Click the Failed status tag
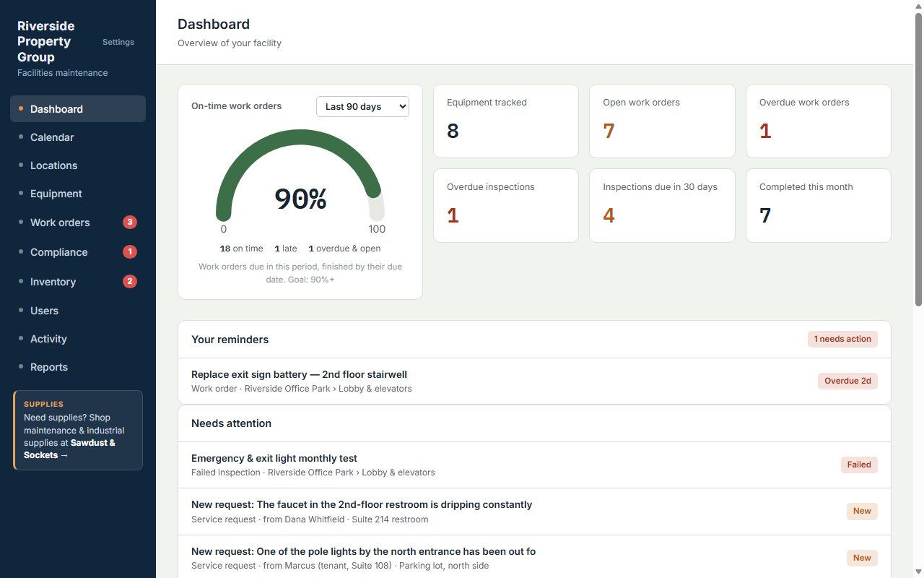Image resolution: width=924 pixels, height=578 pixels. click(x=859, y=465)
